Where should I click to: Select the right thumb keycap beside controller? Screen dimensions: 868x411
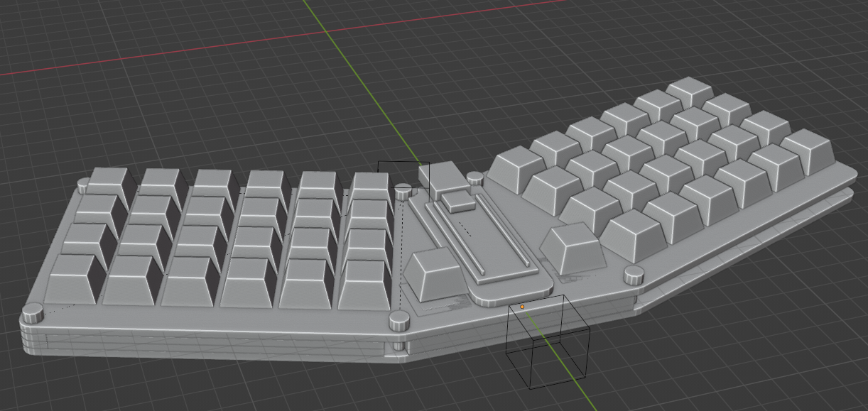coord(573,248)
